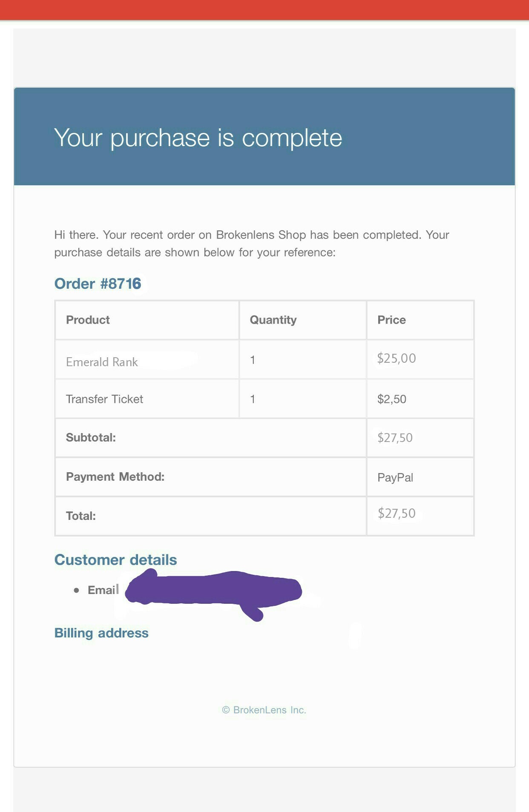Click the © BrokenLens Inc. footer text
The width and height of the screenshot is (529, 812).
[264, 710]
